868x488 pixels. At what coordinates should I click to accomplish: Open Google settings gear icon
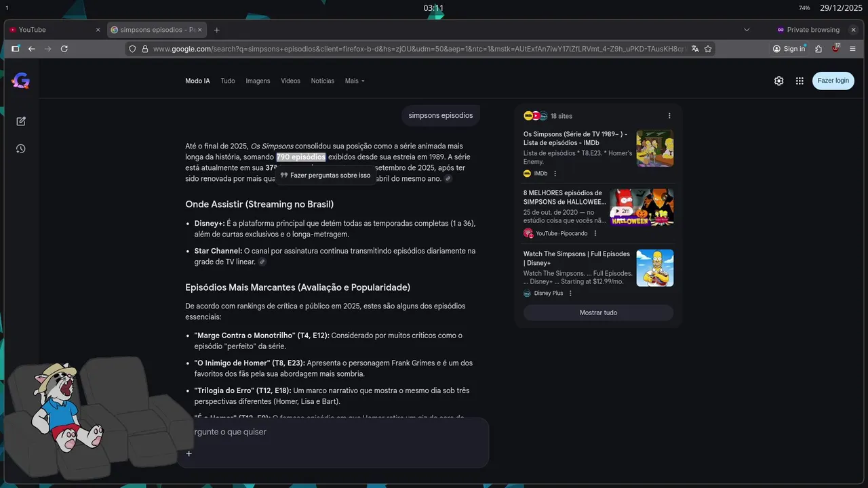tap(779, 81)
